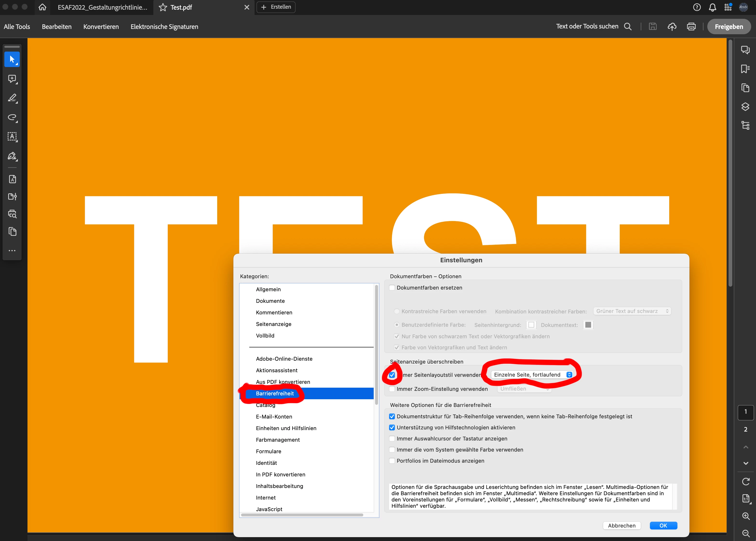Open the Konvertieren menu
Image resolution: width=756 pixels, height=541 pixels.
101,27
